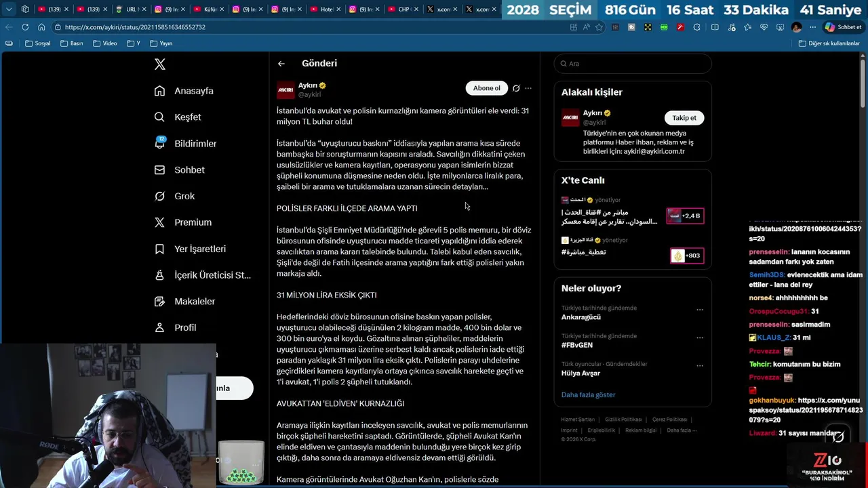Open more options for the Ankaragücü trend
The image size is (868, 488).
(x=700, y=310)
